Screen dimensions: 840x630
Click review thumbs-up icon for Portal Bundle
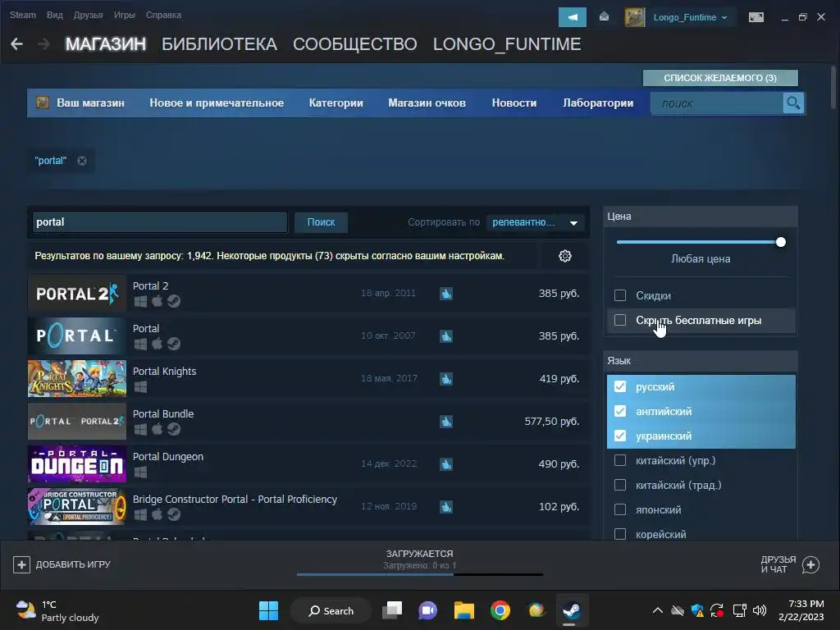tap(446, 422)
